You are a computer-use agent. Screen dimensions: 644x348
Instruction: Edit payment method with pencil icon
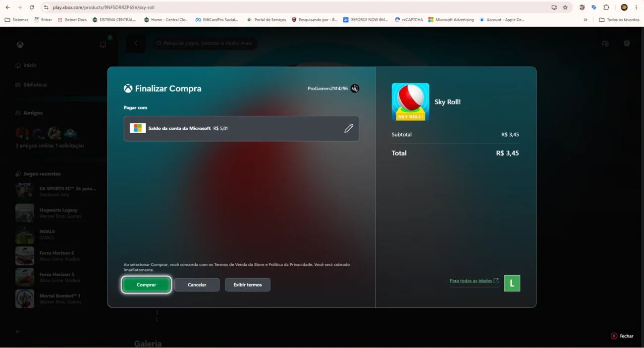pyautogui.click(x=349, y=128)
